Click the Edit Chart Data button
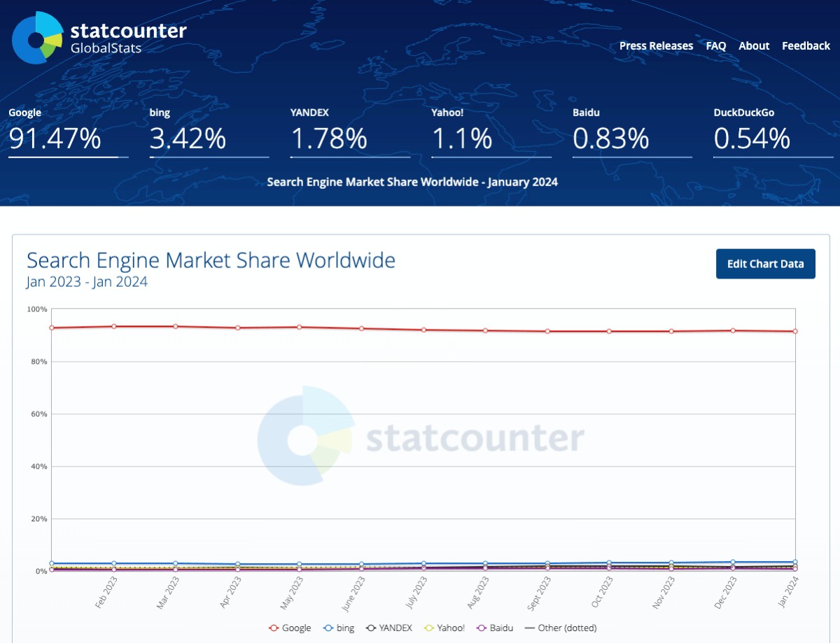The width and height of the screenshot is (840, 643). coord(765,264)
